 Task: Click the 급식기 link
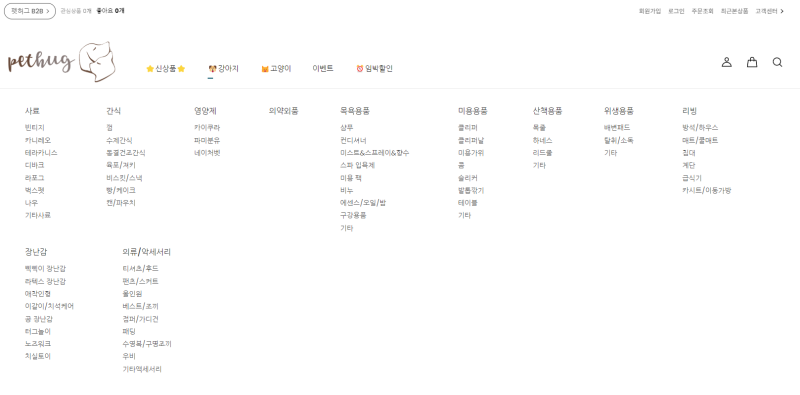click(x=692, y=178)
